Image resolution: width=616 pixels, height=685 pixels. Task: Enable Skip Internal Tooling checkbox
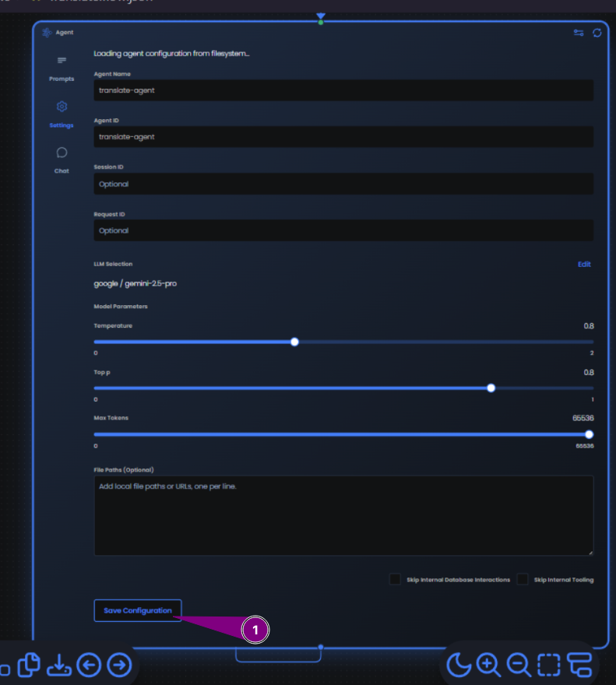click(523, 579)
